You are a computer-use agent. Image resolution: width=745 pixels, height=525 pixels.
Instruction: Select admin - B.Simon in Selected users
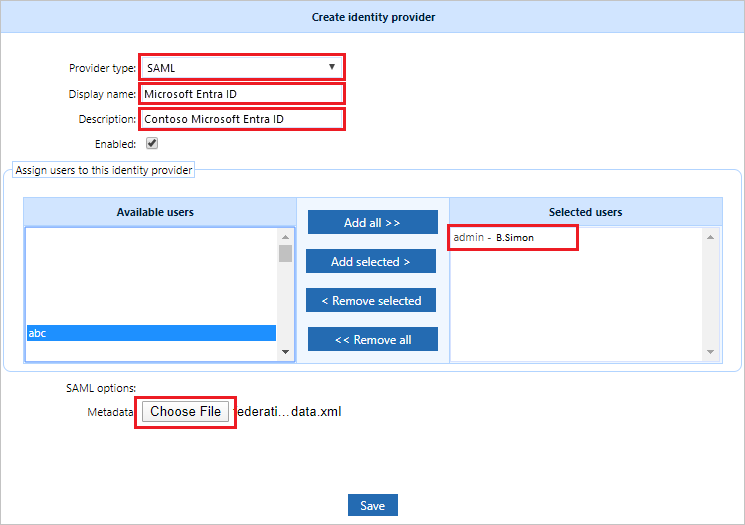pos(493,237)
